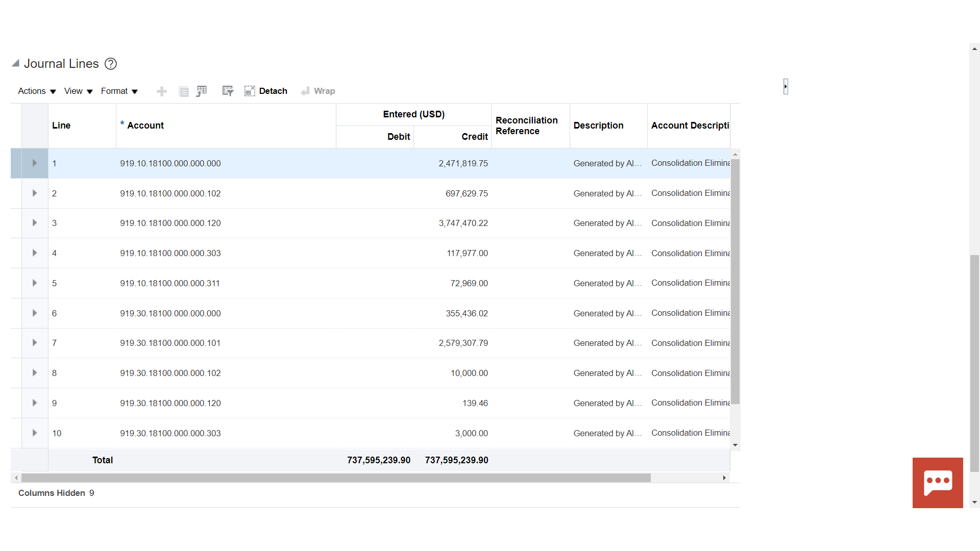This screenshot has height=551, width=980.
Task: Click the table horizontal scroll left arrow
Action: click(16, 478)
